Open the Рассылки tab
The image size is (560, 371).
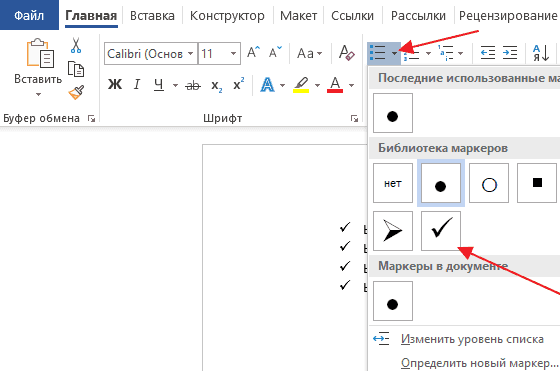[418, 16]
